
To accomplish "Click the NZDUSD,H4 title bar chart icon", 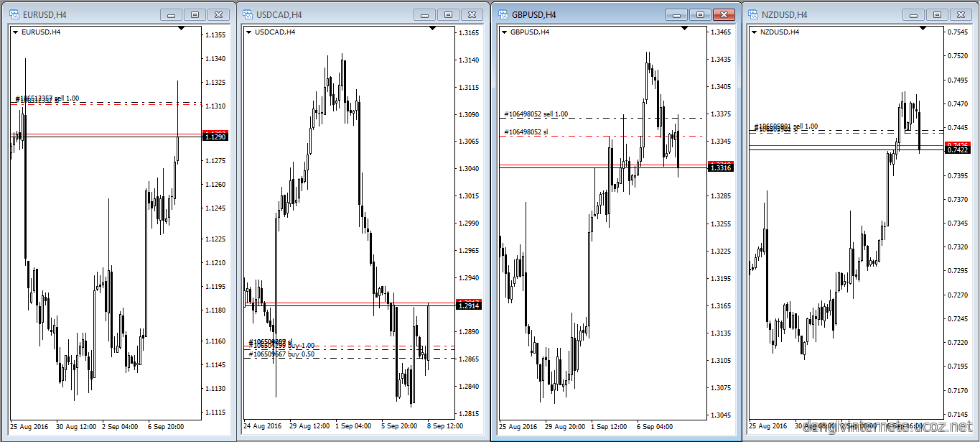I will pyautogui.click(x=753, y=14).
